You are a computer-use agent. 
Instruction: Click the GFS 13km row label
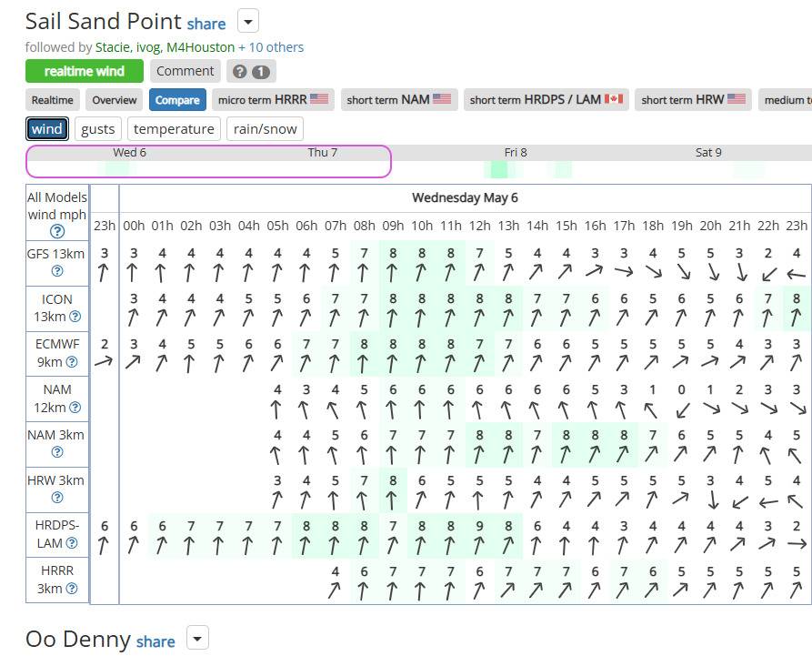56,254
